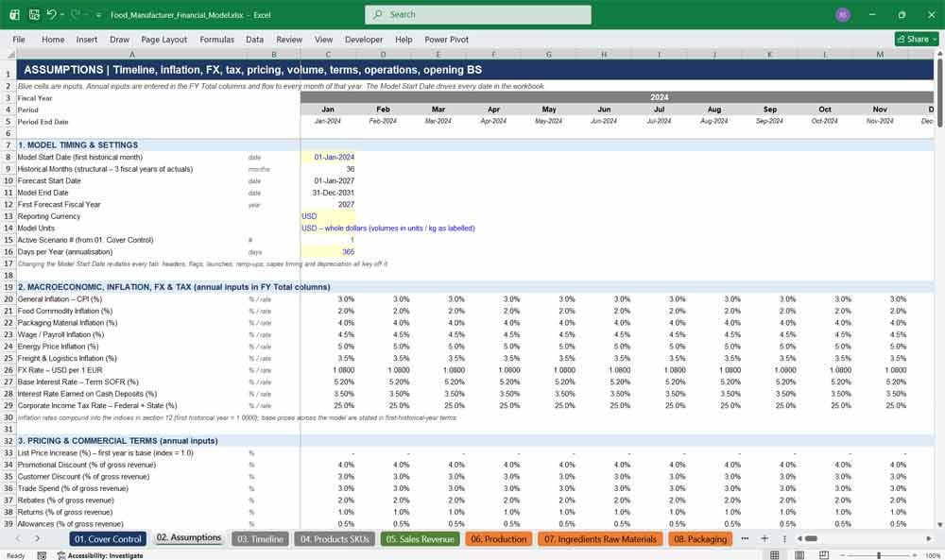
Task: Click 'Wage / Payroll Inflation (%)' row label
Action: pyautogui.click(x=60, y=335)
